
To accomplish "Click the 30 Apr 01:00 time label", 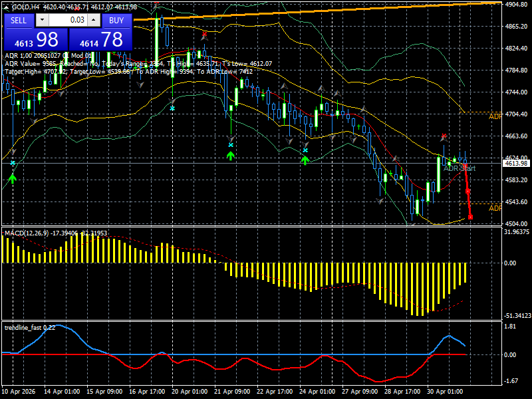I will point(445,391).
